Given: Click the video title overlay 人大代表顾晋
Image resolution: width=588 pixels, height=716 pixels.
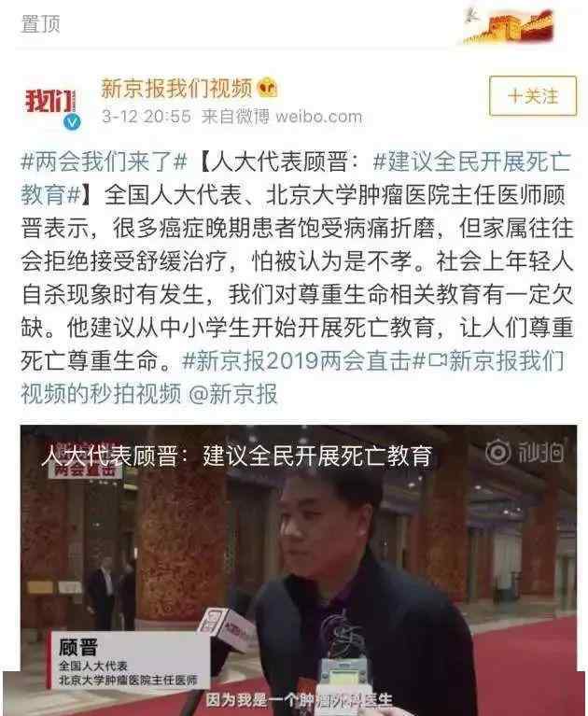Looking at the screenshot, I should [236, 456].
